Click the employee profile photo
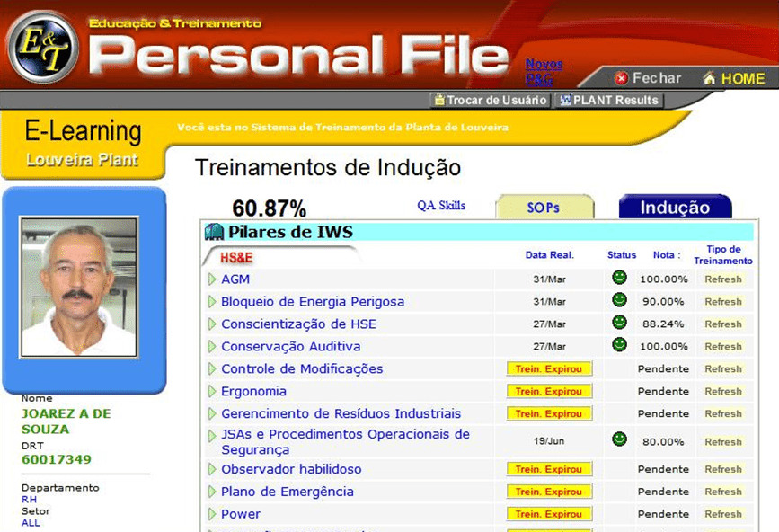Image resolution: width=779 pixels, height=532 pixels. [78, 287]
